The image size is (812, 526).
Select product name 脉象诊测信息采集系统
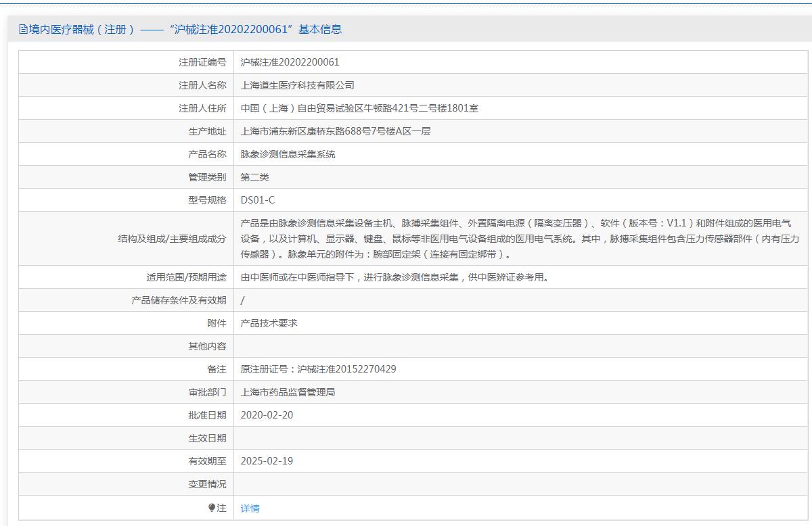[x=288, y=154]
